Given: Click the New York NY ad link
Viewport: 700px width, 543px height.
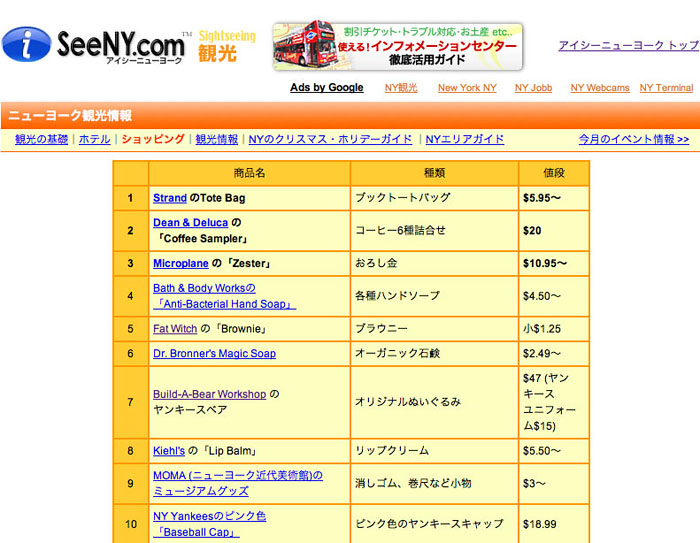Looking at the screenshot, I should pos(467,88).
